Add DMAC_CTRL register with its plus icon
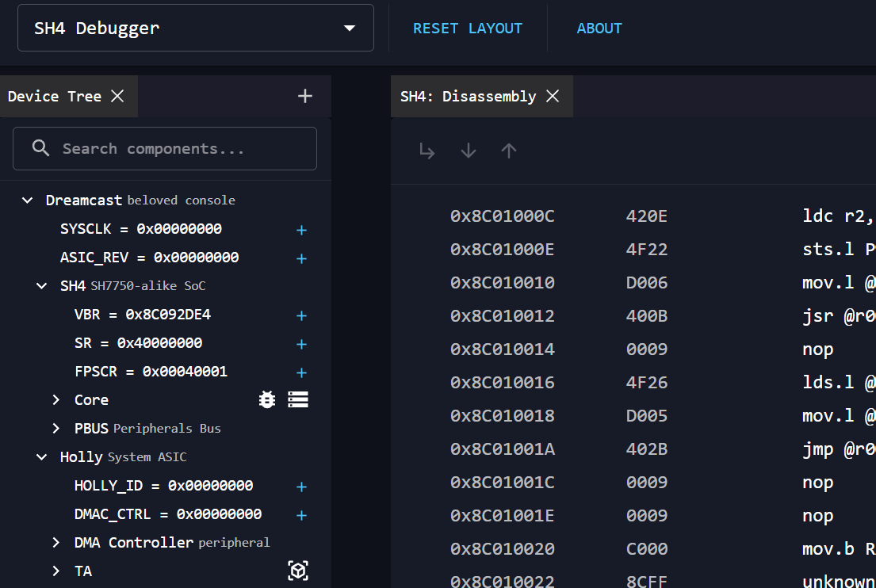 pos(302,515)
